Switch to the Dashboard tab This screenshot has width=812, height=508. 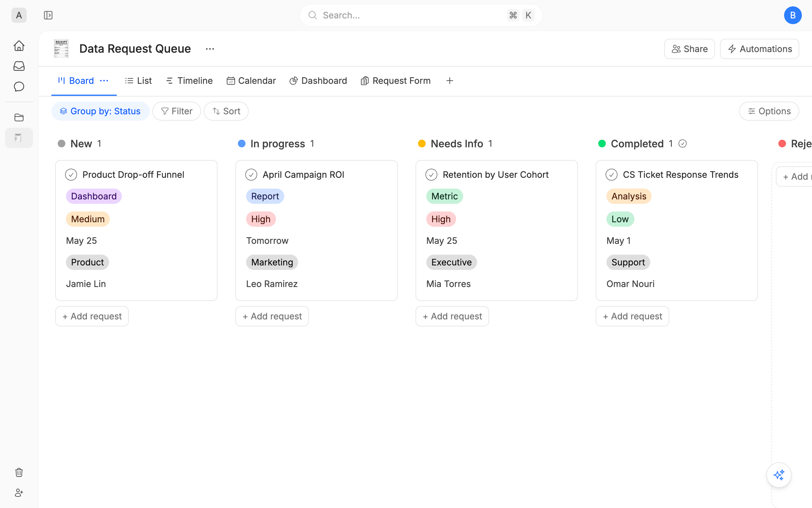click(318, 81)
